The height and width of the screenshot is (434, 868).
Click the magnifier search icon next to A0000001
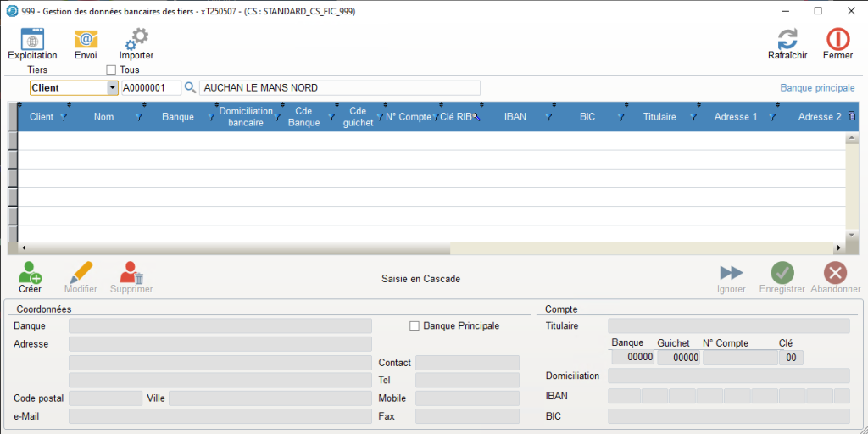pyautogui.click(x=190, y=88)
